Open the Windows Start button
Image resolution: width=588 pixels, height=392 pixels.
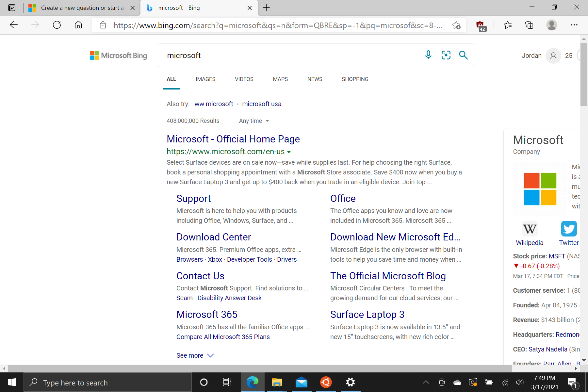tap(12, 382)
